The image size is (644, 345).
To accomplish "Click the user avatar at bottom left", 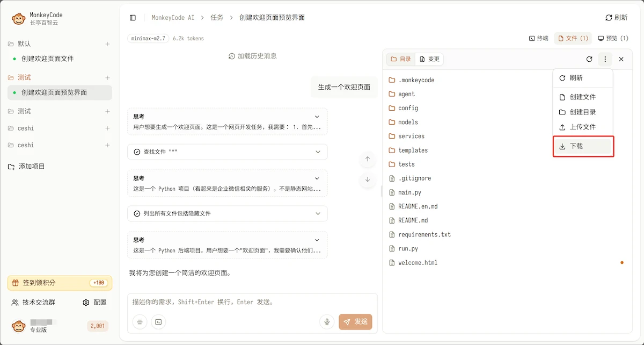I will [x=19, y=326].
